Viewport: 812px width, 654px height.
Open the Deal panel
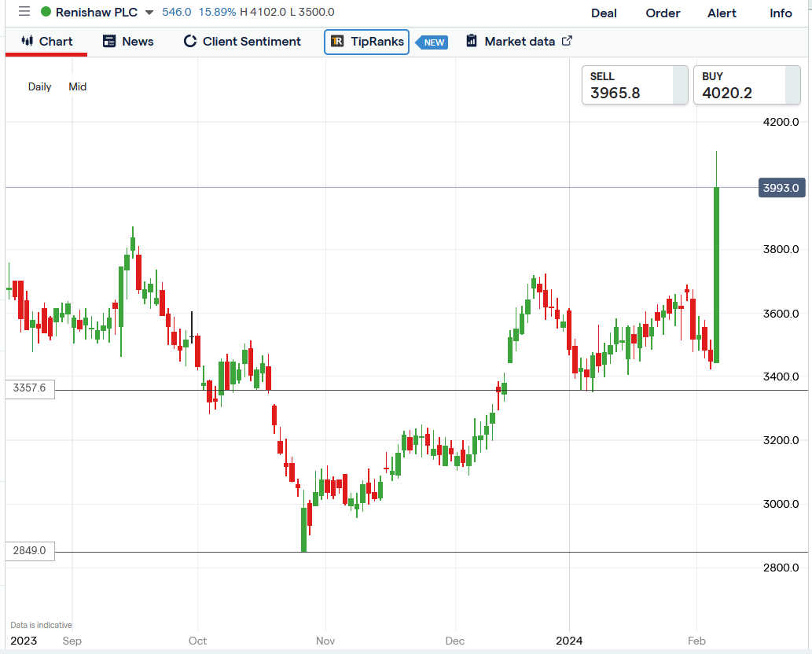(x=604, y=13)
